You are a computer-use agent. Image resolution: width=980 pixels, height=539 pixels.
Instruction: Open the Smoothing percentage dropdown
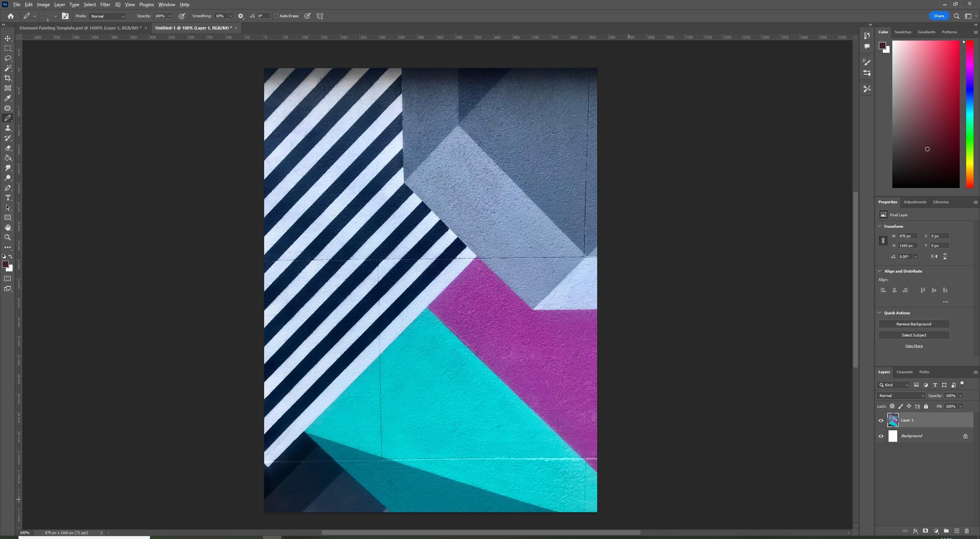point(231,16)
